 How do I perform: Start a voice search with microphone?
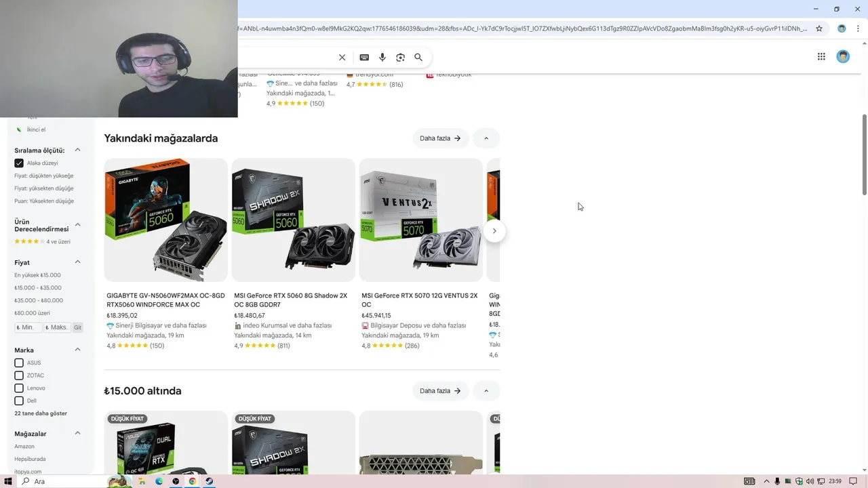point(382,58)
